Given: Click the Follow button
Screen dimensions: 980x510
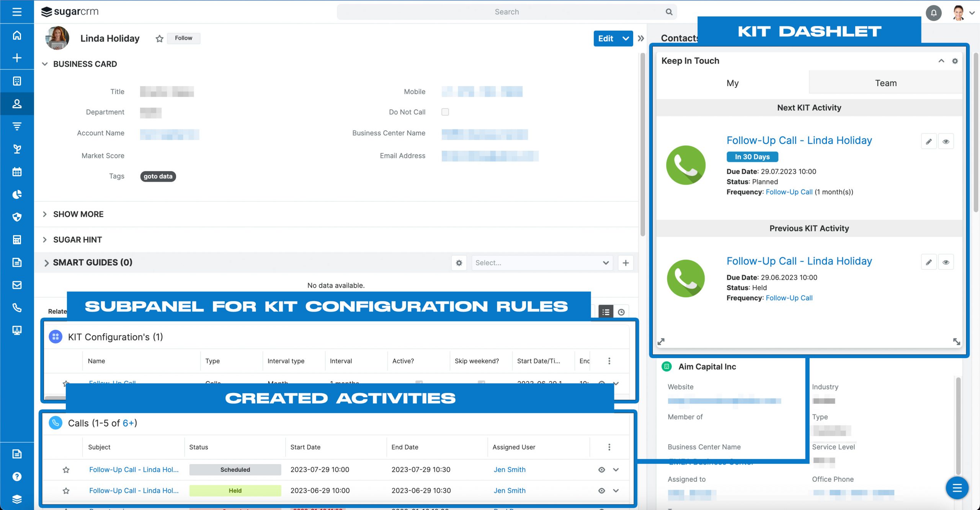Looking at the screenshot, I should pos(183,38).
